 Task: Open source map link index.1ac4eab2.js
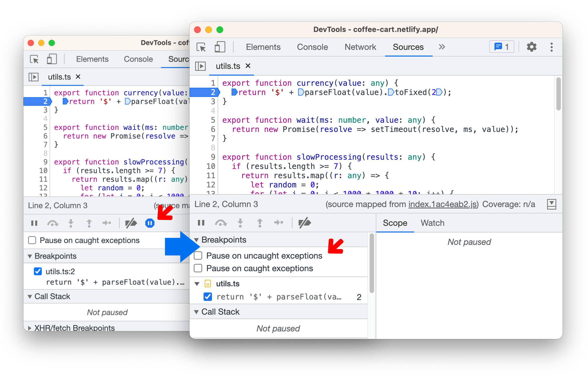point(442,204)
